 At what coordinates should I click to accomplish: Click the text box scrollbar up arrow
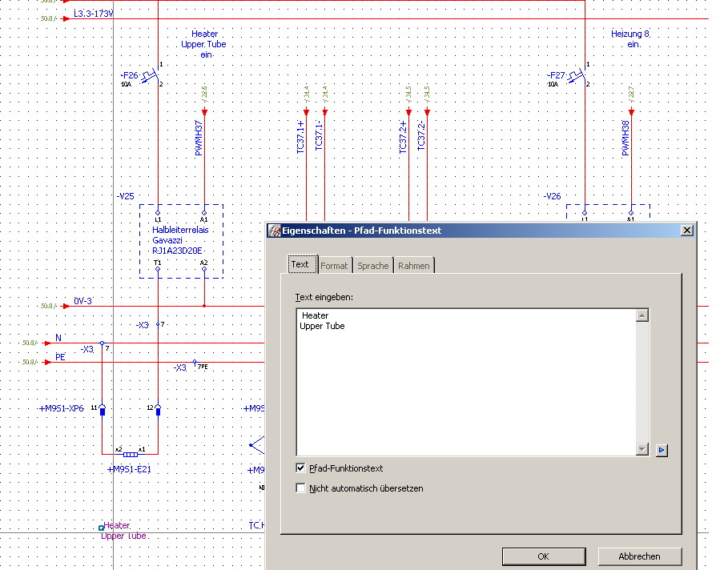[642, 315]
